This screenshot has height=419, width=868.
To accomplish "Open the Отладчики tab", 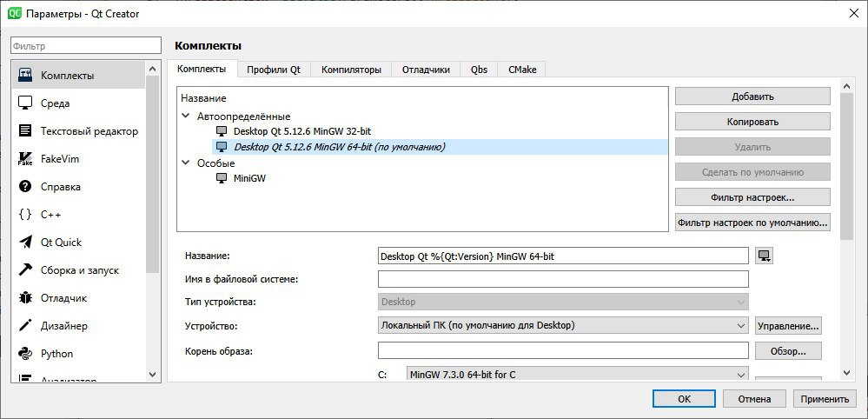I will point(426,70).
